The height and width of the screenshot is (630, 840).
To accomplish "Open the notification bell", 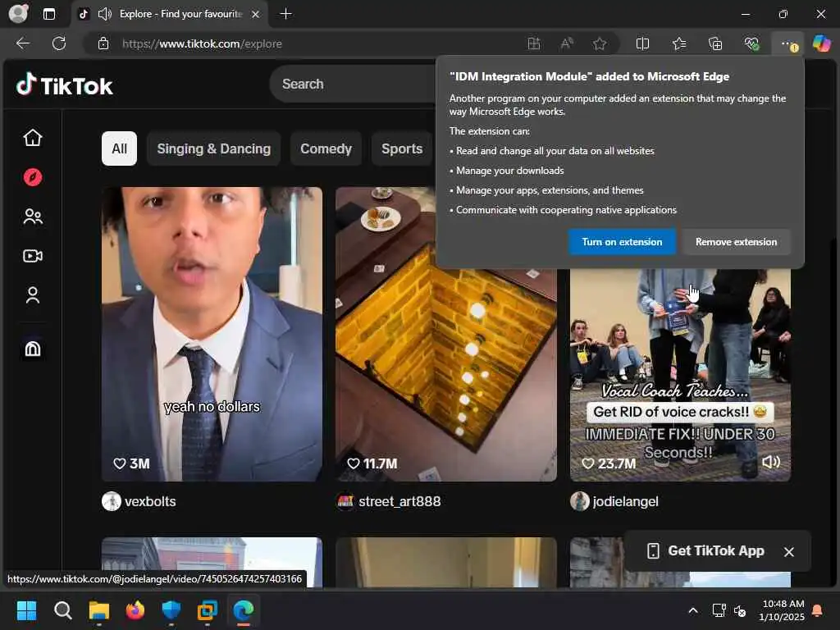I will coord(818,610).
